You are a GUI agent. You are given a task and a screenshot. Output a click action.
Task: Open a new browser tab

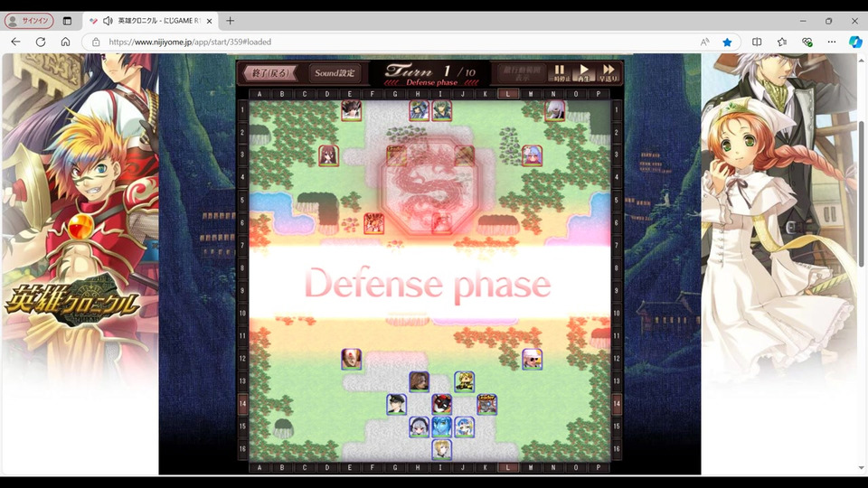point(231,21)
